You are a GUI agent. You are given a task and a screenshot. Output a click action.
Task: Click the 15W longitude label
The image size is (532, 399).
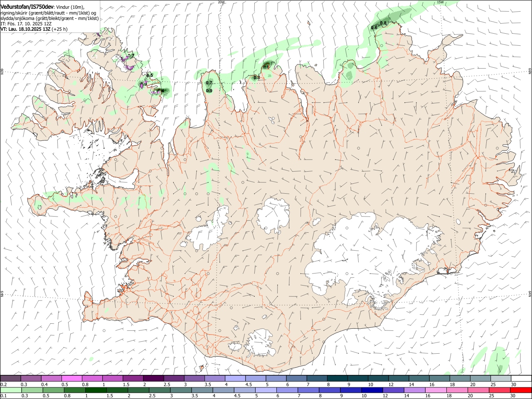coord(441,2)
